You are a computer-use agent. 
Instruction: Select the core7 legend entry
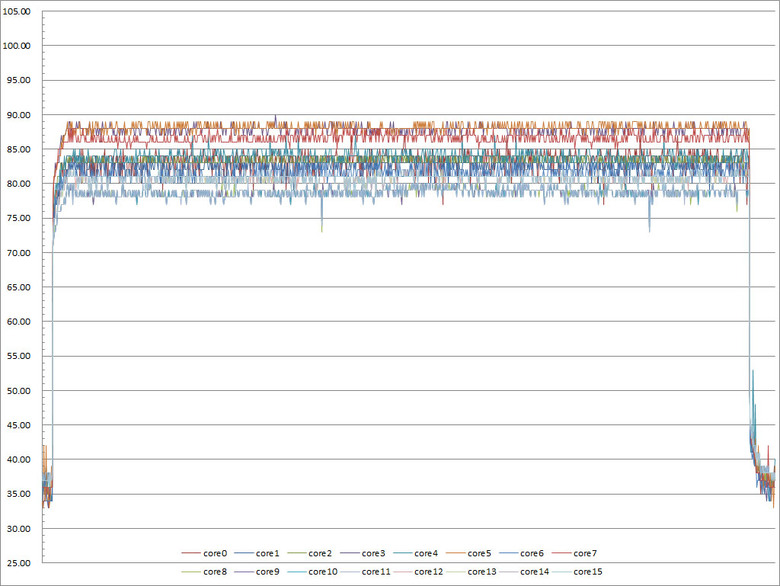[x=575, y=553]
